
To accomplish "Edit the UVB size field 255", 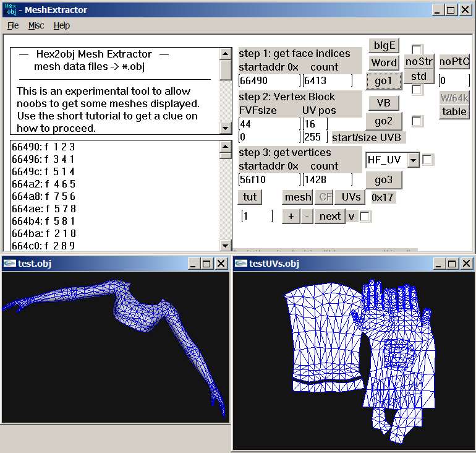I will tap(315, 137).
